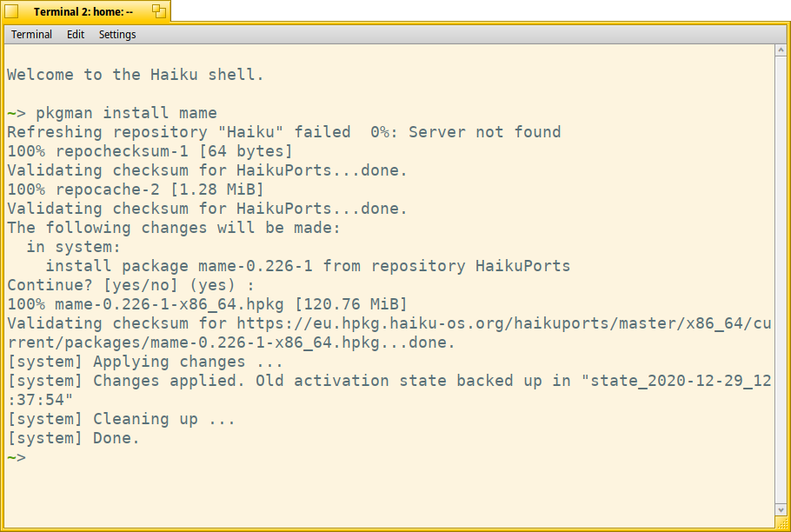Screen dimensions: 791x532
Task: Click the '[system] Done.' output line
Action: click(73, 438)
